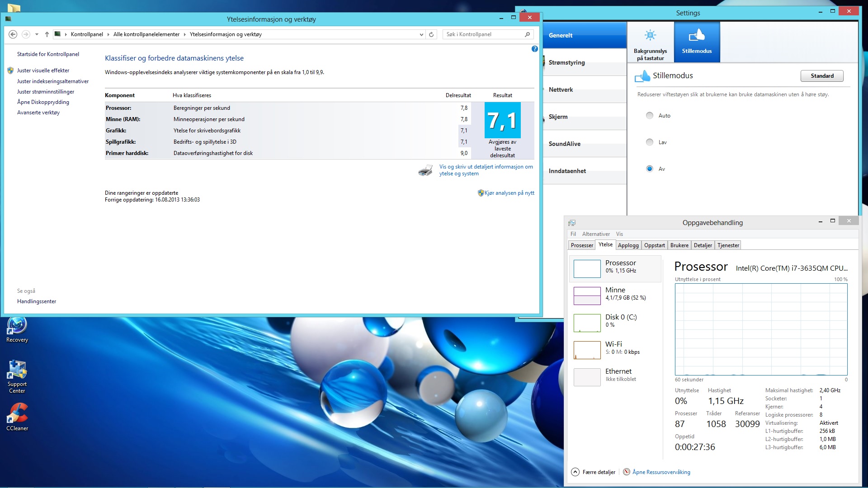868x488 pixels.
Task: Open Åpne Ressursovervåking link
Action: 661,472
